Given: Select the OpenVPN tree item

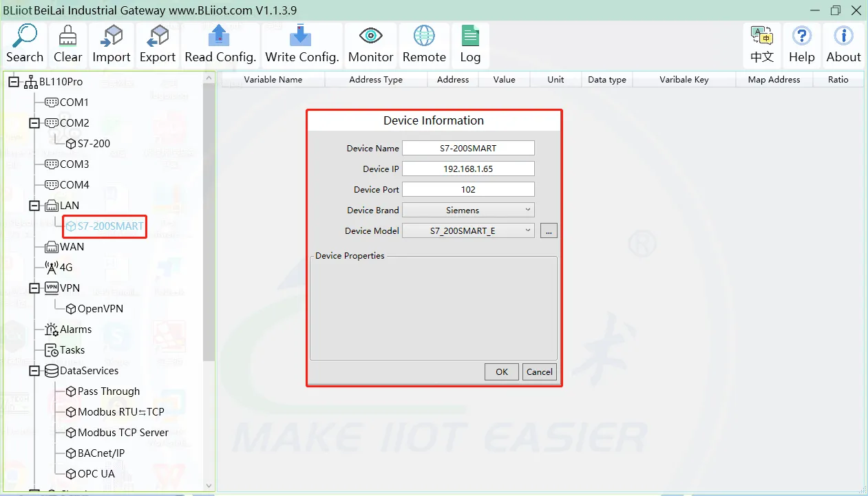Looking at the screenshot, I should [x=94, y=309].
